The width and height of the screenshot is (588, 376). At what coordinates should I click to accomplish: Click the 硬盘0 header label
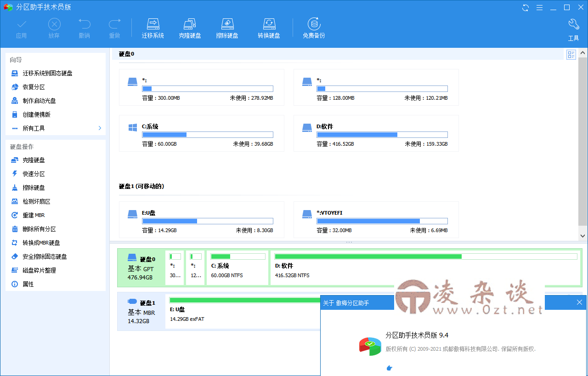click(126, 54)
